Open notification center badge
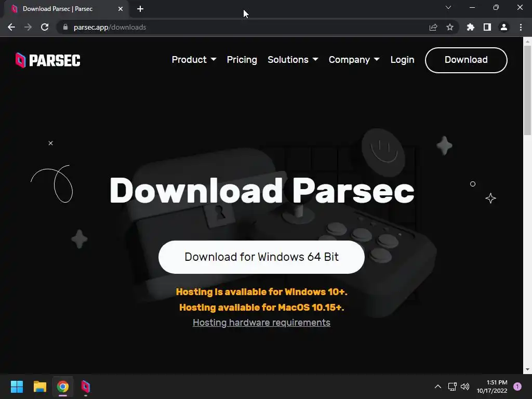The height and width of the screenshot is (399, 532). coord(517,387)
